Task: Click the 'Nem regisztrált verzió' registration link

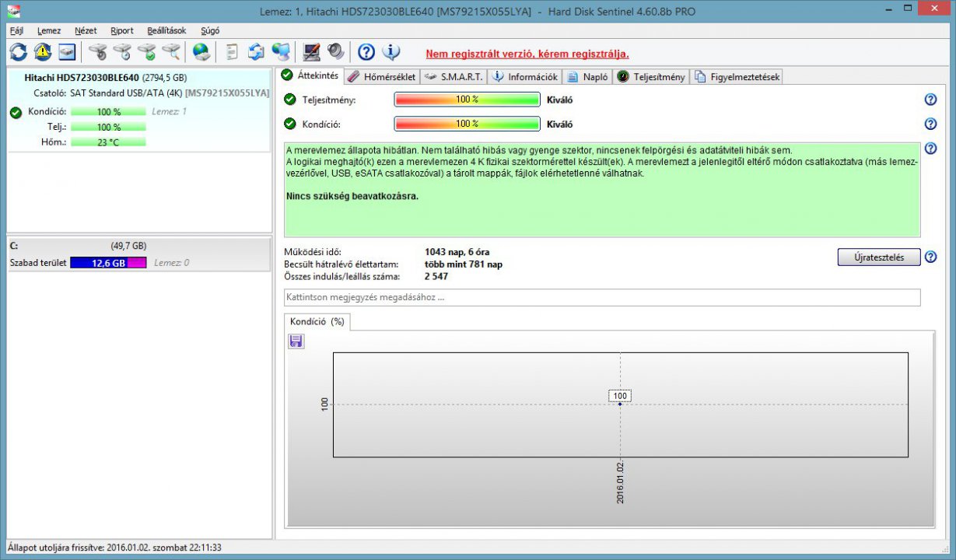Action: pos(527,54)
